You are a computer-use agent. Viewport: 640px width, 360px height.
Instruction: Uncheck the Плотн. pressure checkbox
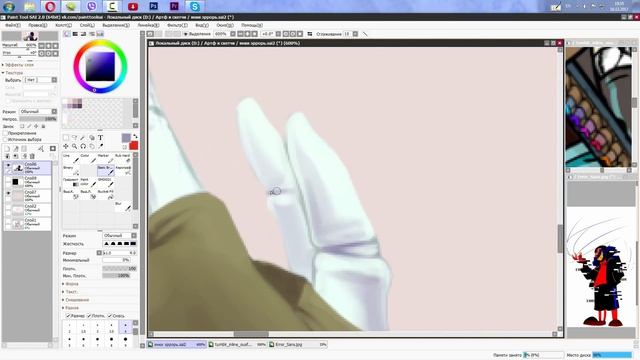pyautogui.click(x=89, y=316)
